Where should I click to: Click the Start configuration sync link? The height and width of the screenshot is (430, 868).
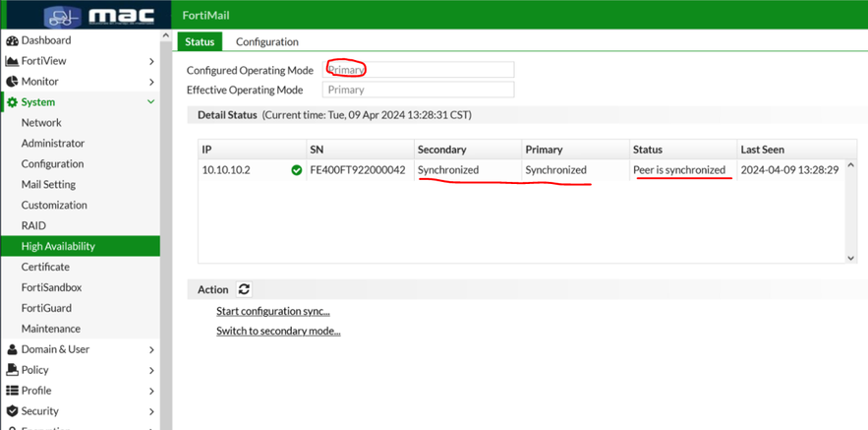click(273, 311)
